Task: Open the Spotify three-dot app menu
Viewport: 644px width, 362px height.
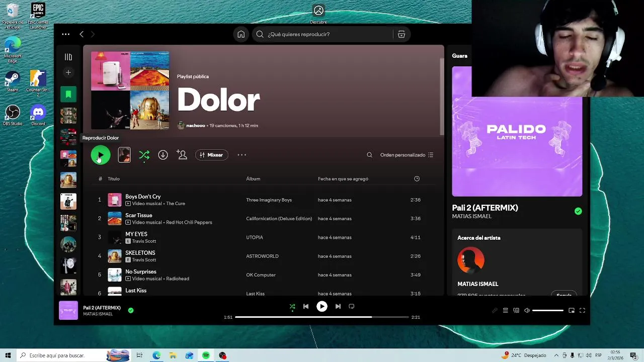Action: click(66, 34)
